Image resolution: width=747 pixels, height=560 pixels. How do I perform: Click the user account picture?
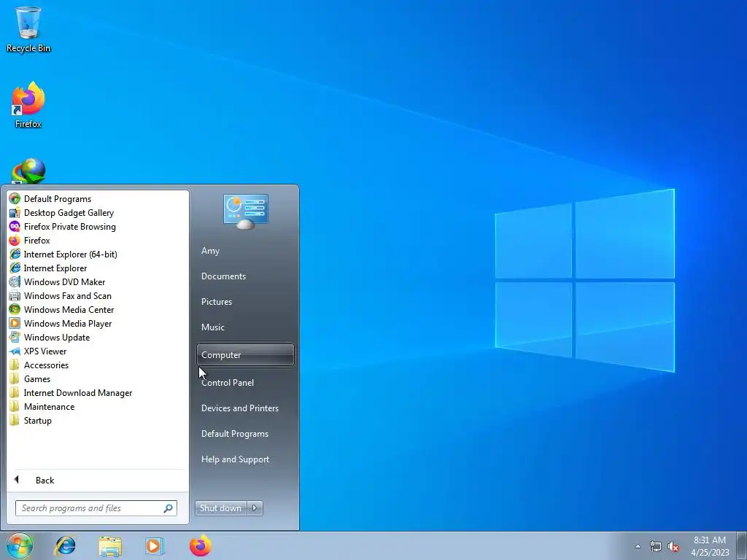(246, 211)
